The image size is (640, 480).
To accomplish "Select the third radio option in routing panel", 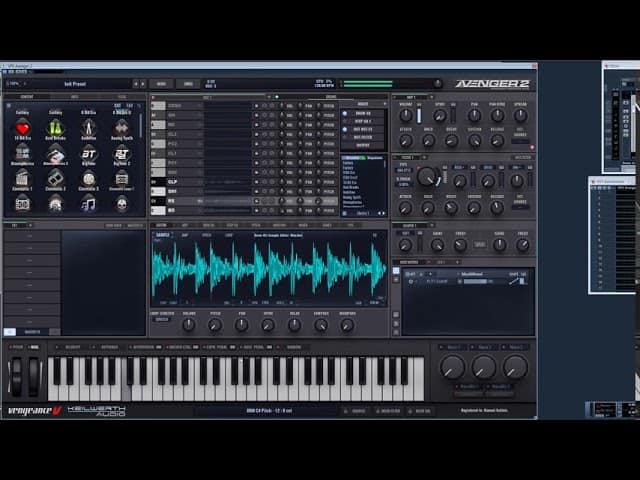I will [346, 129].
